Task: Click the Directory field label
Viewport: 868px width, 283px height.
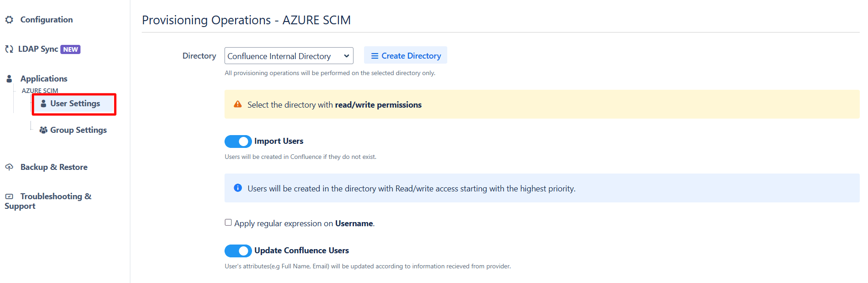Action: [199, 56]
